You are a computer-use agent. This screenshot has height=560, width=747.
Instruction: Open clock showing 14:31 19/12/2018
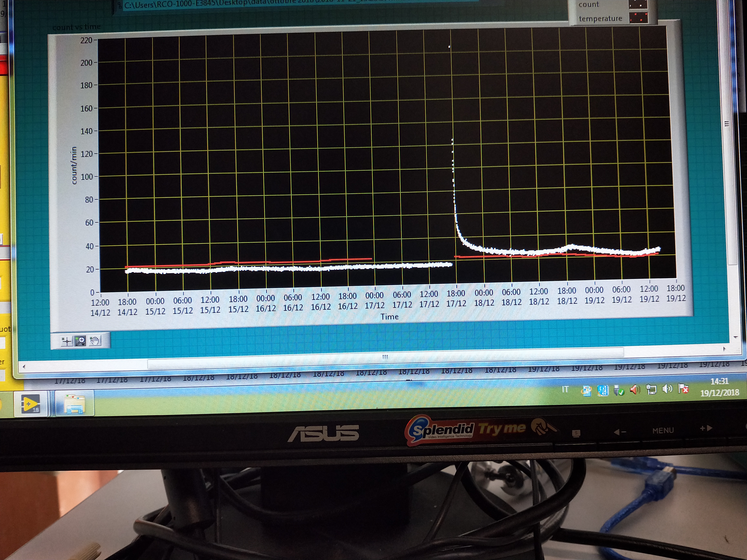719,387
